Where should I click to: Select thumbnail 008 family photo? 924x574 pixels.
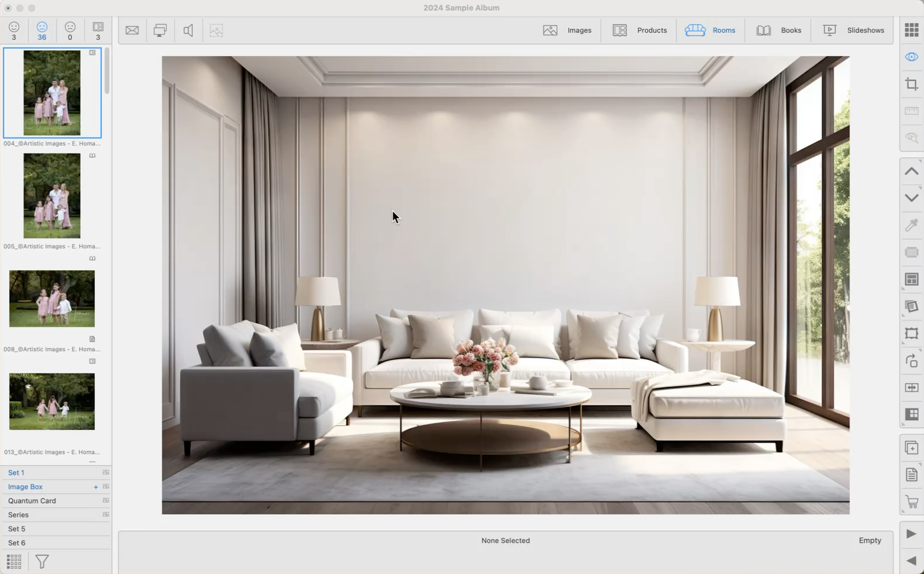click(x=52, y=299)
